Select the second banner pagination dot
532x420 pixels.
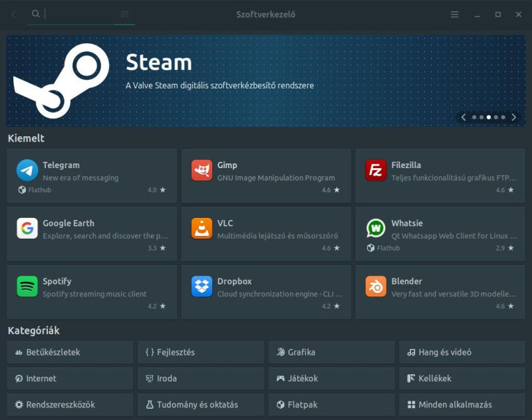481,117
